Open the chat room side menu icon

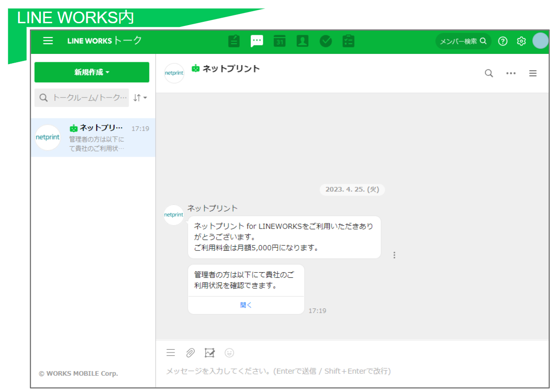point(532,73)
